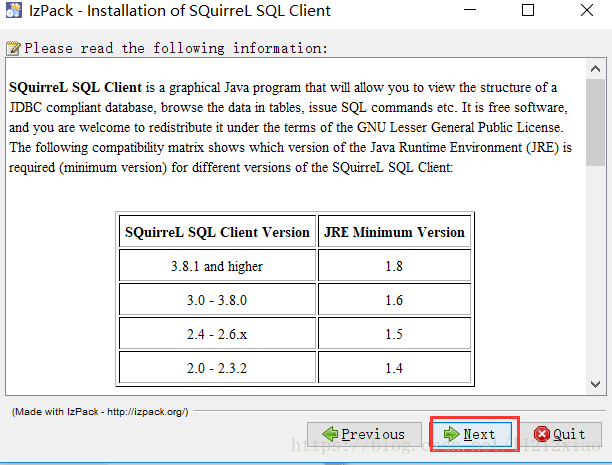Click 'GNU Lesser General Public License' text
Viewport: 612px width, 465px height.
click(x=459, y=127)
